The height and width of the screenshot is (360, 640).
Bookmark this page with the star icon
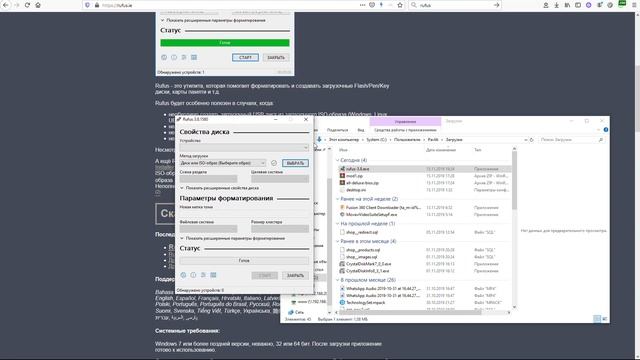click(400, 5)
